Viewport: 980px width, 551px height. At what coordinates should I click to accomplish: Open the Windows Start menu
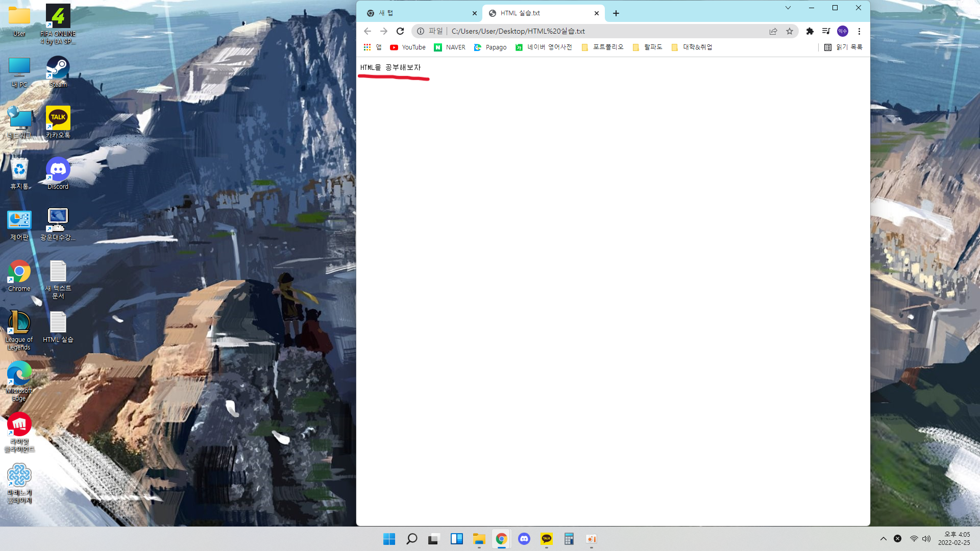(389, 539)
